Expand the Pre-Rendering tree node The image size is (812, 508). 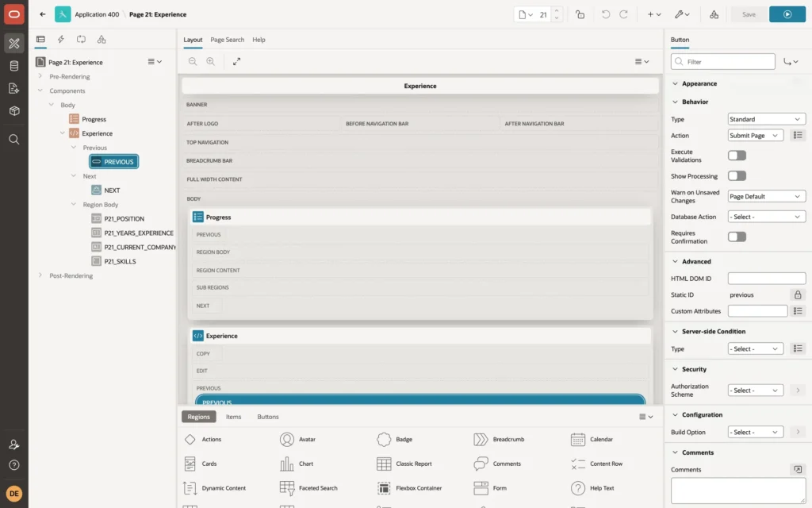(40, 76)
